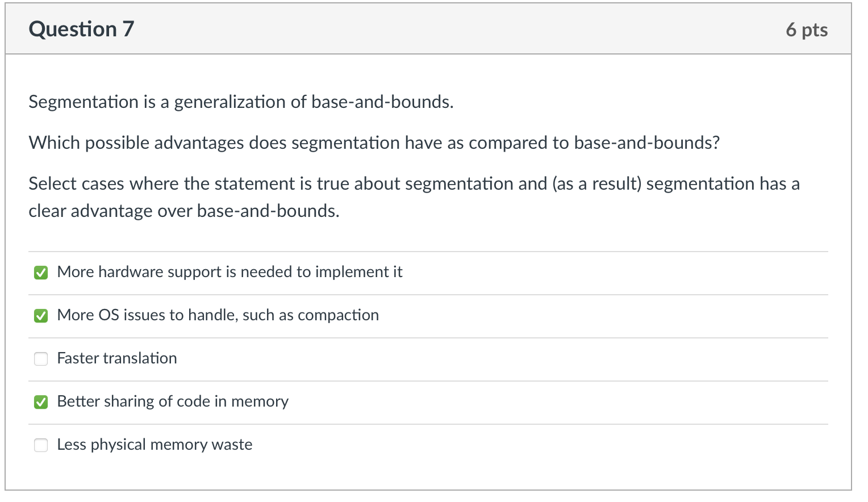This screenshot has height=502, width=868.
Task: Click the '6 pts' points label
Action: (806, 30)
